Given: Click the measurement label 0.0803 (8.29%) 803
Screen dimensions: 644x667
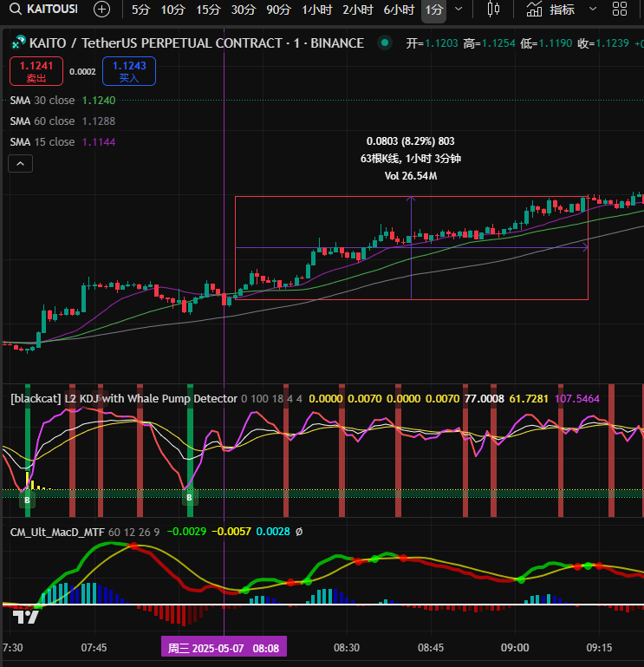Looking at the screenshot, I should coord(411,141).
